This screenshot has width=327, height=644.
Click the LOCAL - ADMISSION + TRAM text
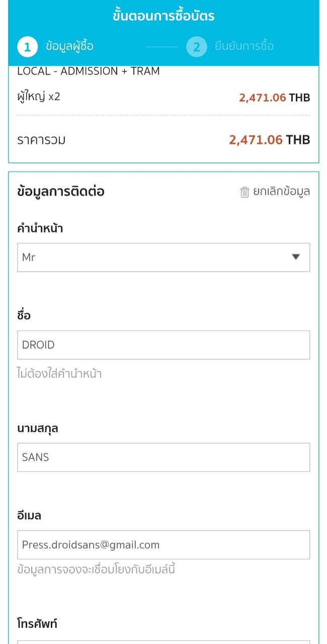pos(89,71)
